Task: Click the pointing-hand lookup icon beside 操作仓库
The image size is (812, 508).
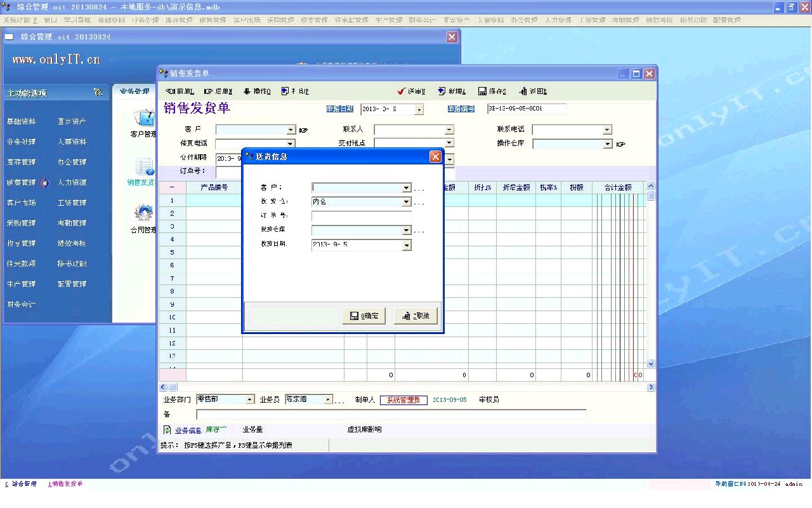Action: click(620, 144)
